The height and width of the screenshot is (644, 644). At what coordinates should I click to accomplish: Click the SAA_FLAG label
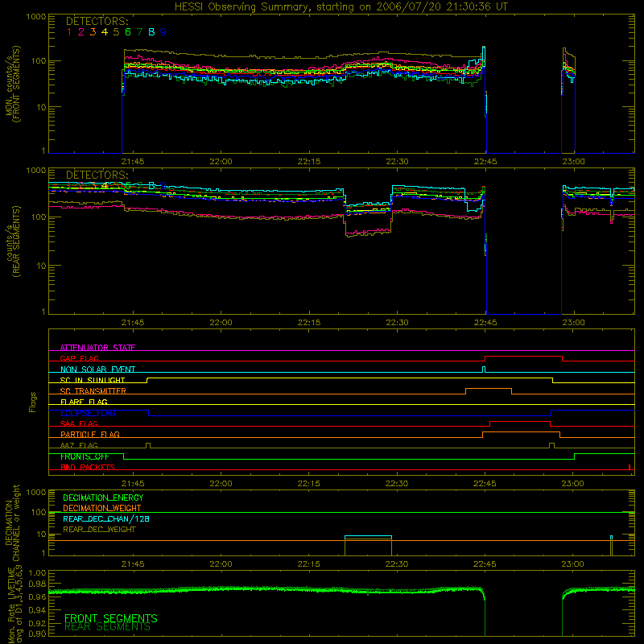click(x=79, y=423)
